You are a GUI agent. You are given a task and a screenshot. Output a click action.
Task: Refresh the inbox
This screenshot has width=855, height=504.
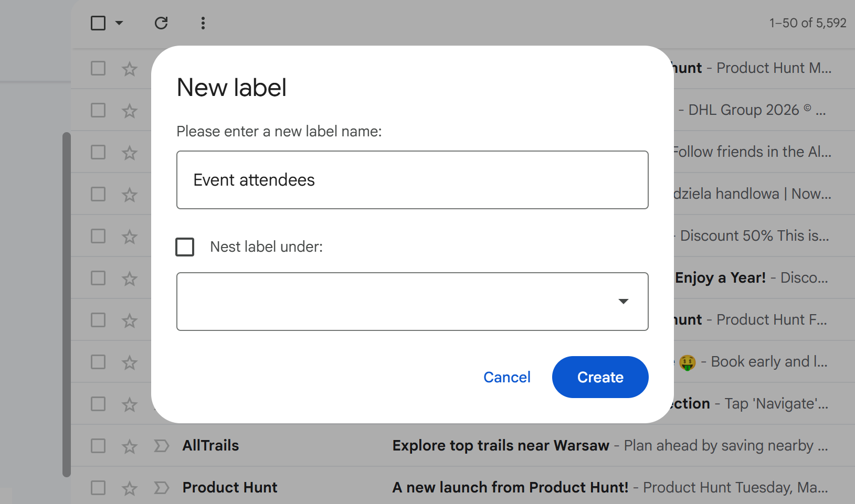pyautogui.click(x=161, y=23)
